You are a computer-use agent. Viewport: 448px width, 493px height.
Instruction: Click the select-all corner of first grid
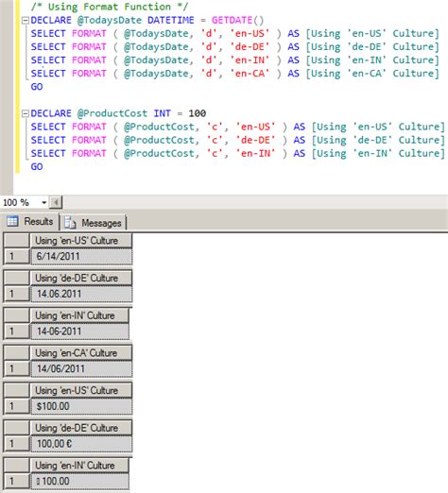17,241
